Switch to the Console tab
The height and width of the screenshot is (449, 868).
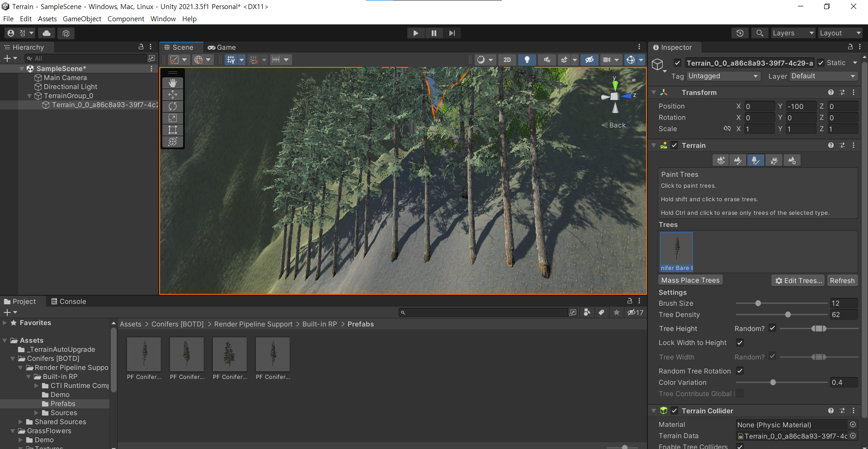68,302
